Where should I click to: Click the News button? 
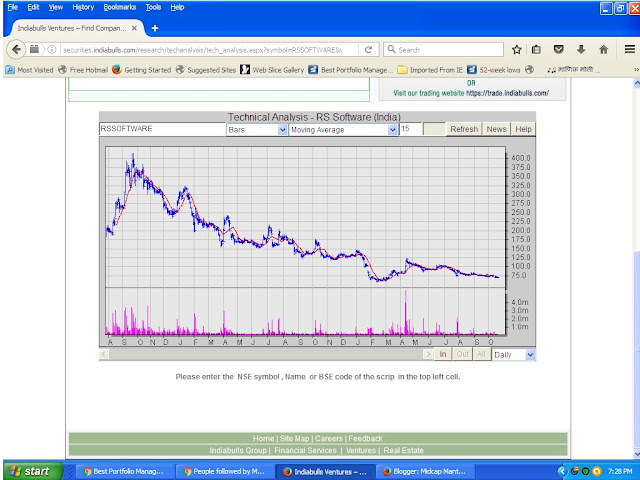tap(496, 129)
